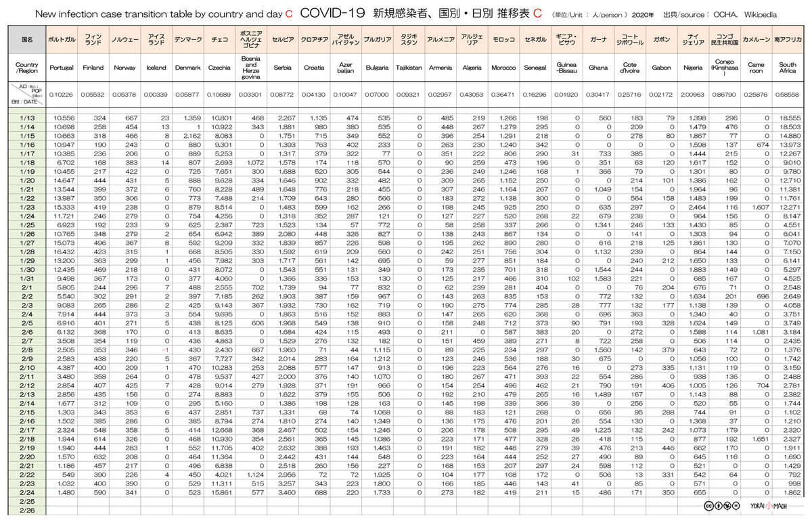Click the '国名' header cell
Viewport: 812px width, 520px height.
[26, 41]
